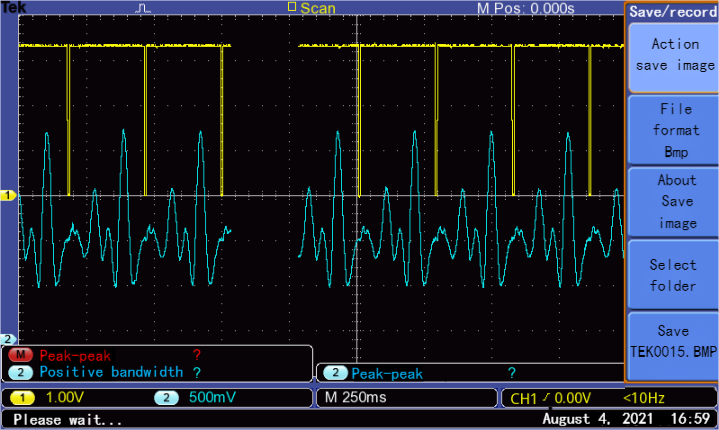Open the About Save image entry
719x430 pixels.
[674, 202]
